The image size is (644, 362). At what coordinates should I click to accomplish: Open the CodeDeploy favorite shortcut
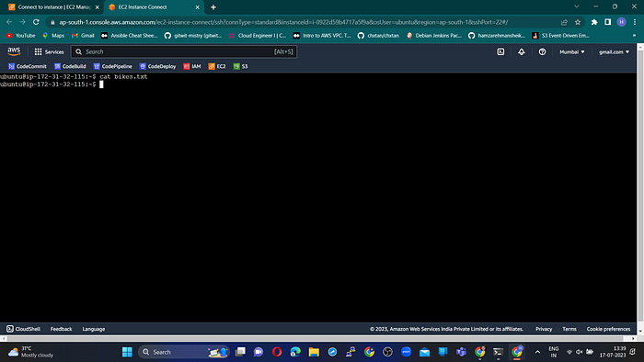click(157, 66)
